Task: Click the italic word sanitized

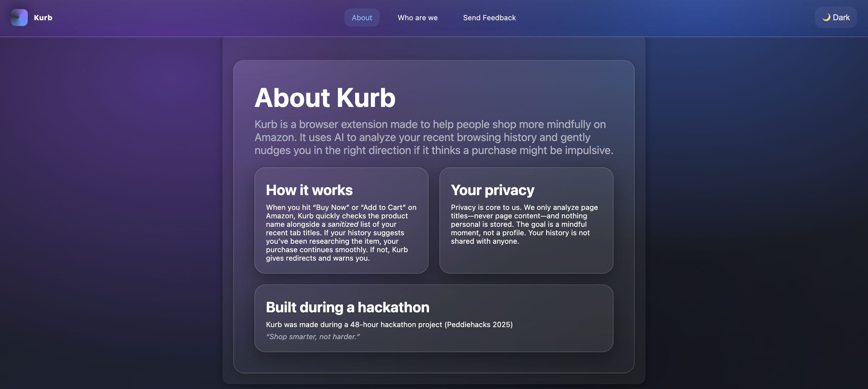Action: (x=343, y=224)
